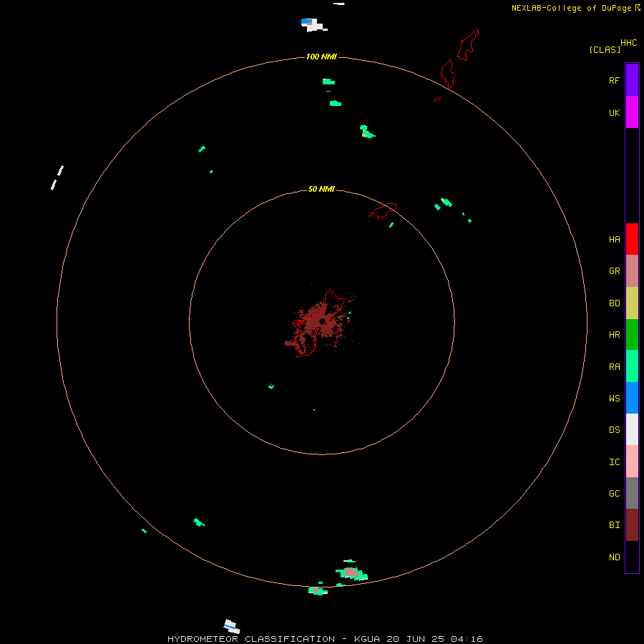Click the 'RF' legend label

(x=614, y=80)
